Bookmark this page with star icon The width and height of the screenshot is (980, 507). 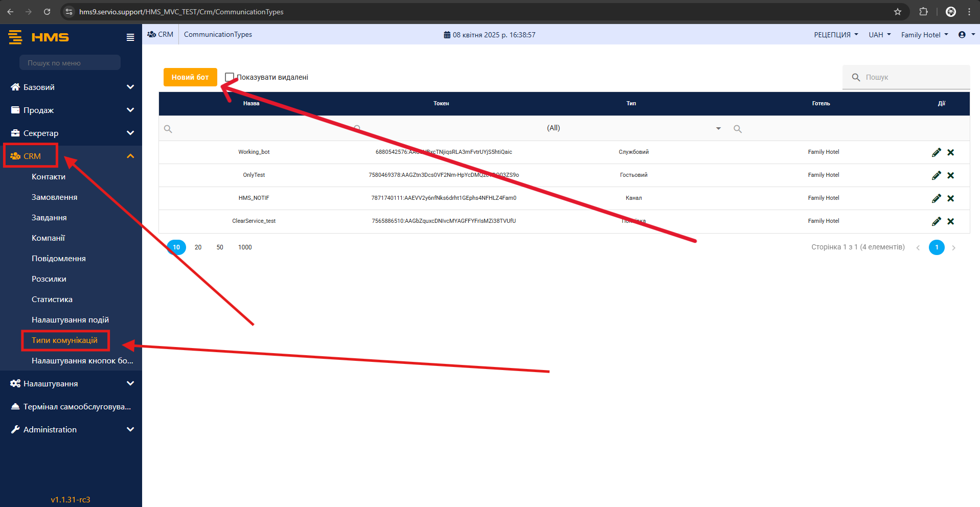pyautogui.click(x=897, y=12)
